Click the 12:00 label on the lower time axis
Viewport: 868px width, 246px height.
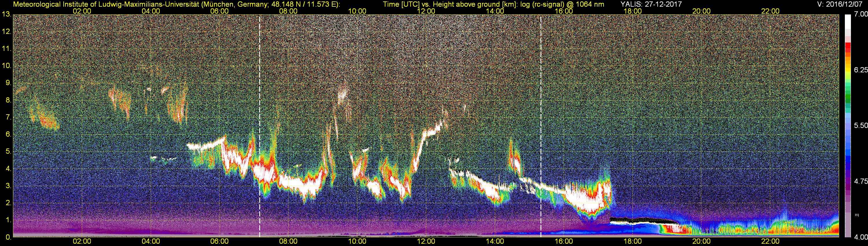click(x=426, y=242)
